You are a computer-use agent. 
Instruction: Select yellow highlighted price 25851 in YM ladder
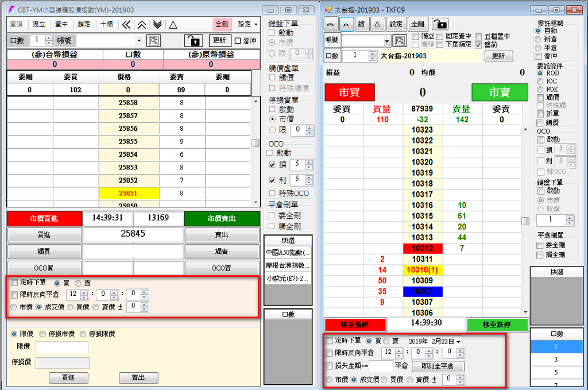[x=129, y=193]
